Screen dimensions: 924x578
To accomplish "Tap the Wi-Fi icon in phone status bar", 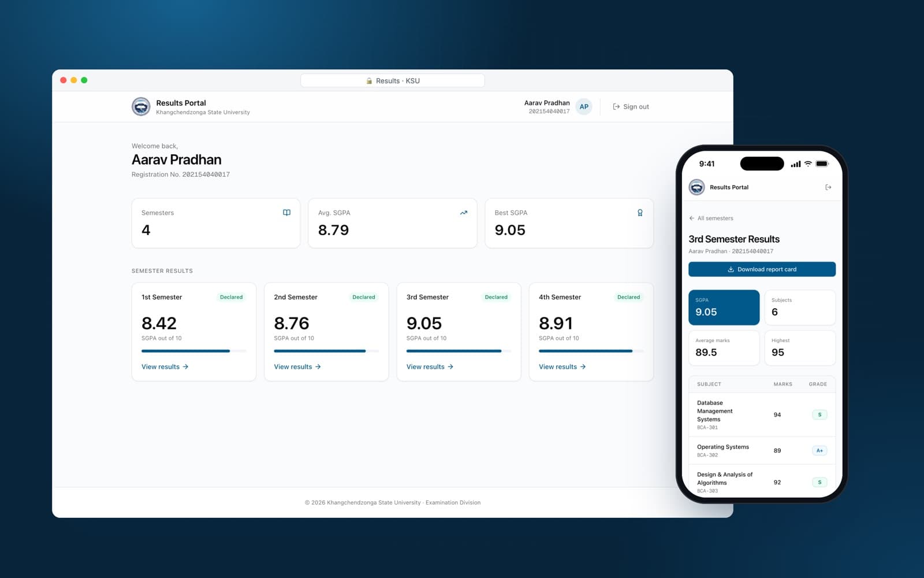I will pyautogui.click(x=808, y=164).
